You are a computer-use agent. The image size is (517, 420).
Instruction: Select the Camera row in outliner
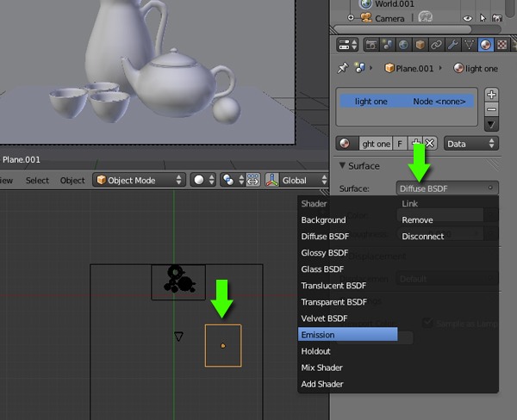point(389,18)
